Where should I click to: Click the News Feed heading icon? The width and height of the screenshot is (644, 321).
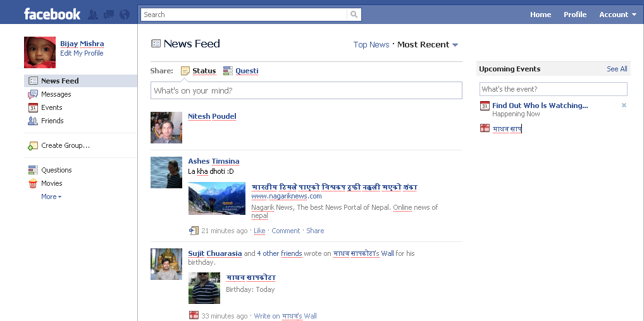click(x=156, y=44)
